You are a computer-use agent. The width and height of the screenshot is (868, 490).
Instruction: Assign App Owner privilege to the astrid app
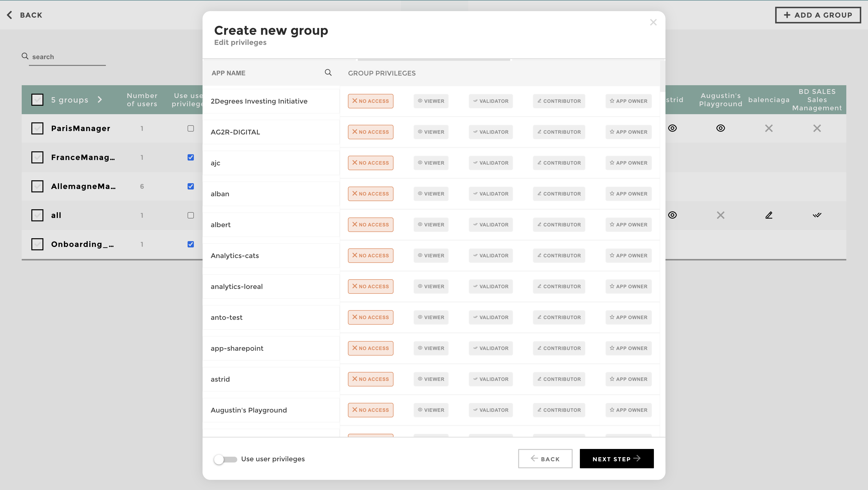click(x=628, y=379)
